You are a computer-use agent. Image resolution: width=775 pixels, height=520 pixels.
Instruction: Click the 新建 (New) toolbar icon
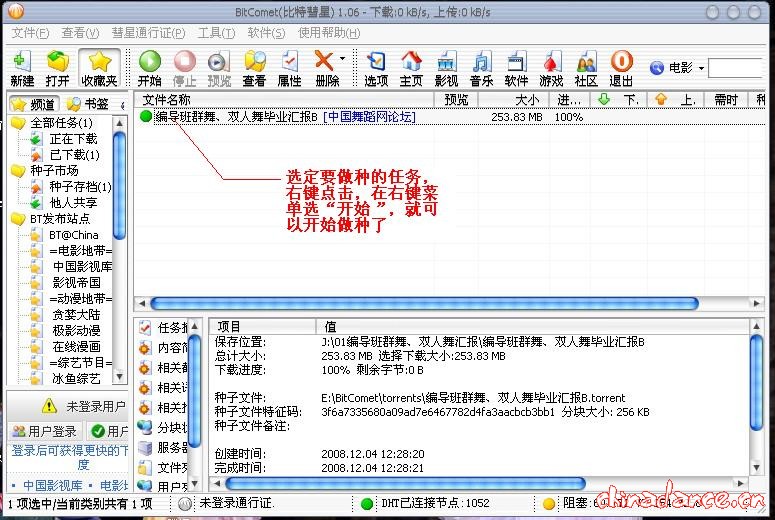tap(21, 68)
